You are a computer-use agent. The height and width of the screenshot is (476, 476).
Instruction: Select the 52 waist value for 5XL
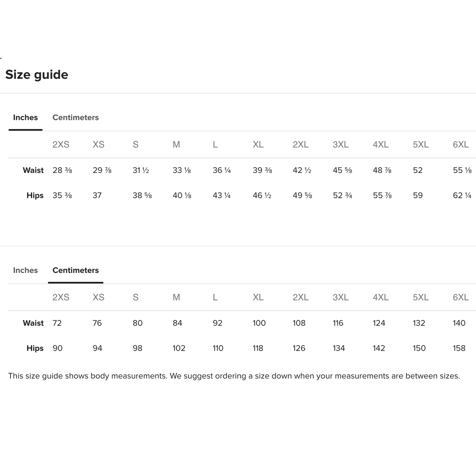(x=418, y=170)
